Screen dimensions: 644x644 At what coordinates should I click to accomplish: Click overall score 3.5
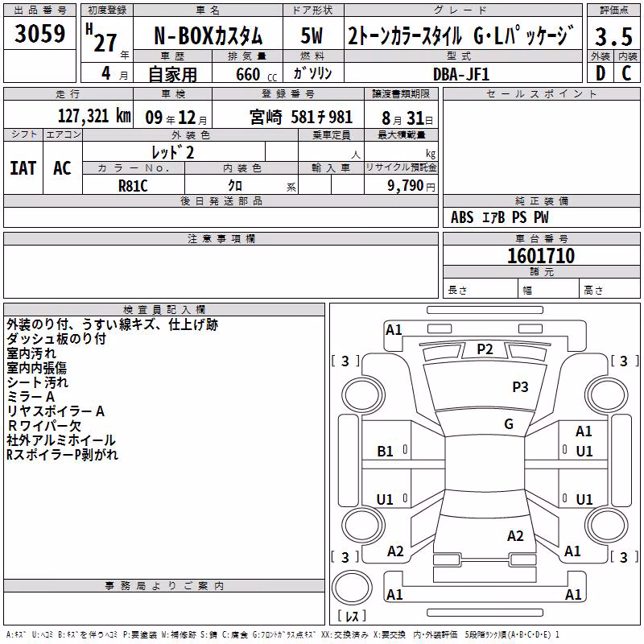(613, 36)
